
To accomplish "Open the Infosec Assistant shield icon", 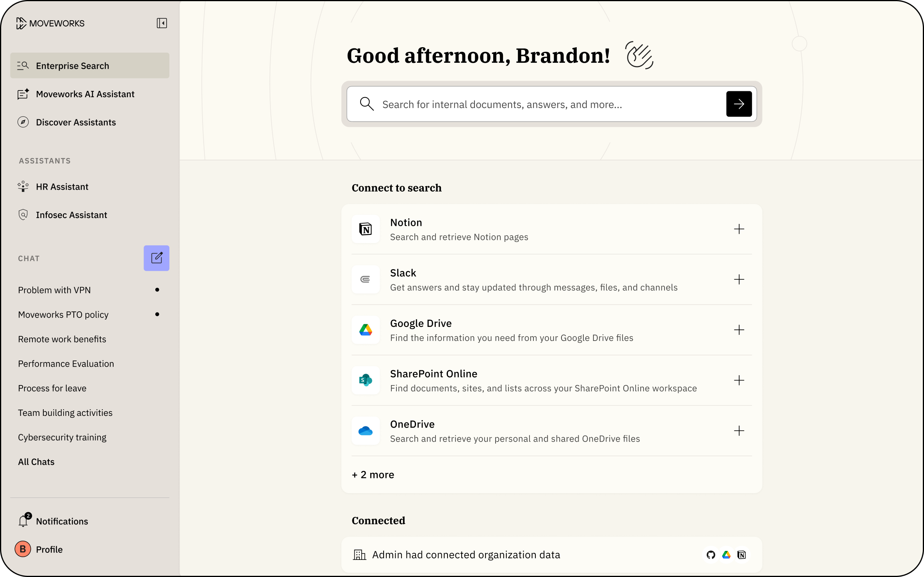I will (23, 214).
